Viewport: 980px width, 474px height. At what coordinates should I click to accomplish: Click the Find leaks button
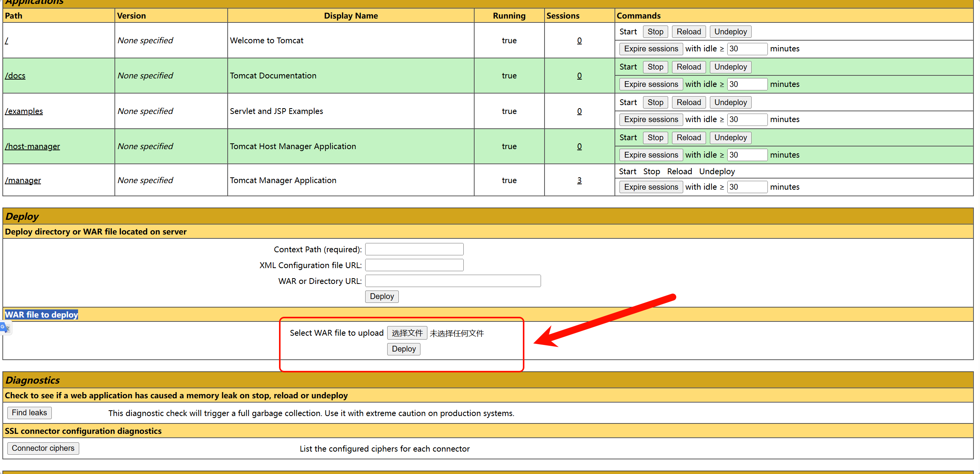(x=29, y=413)
